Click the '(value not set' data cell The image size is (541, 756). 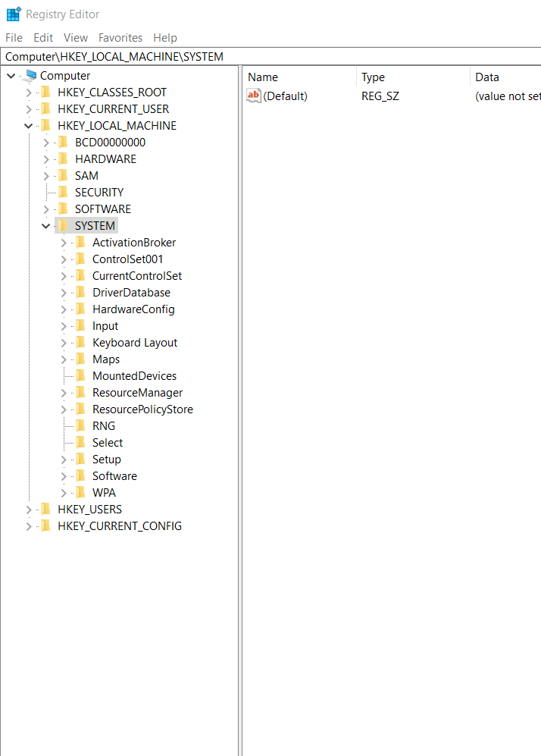click(508, 96)
